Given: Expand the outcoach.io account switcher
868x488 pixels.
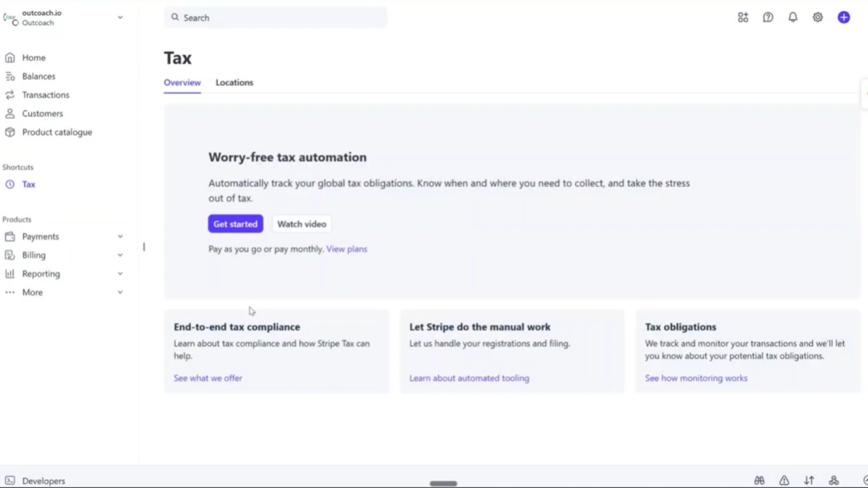Looking at the screenshot, I should pos(120,18).
